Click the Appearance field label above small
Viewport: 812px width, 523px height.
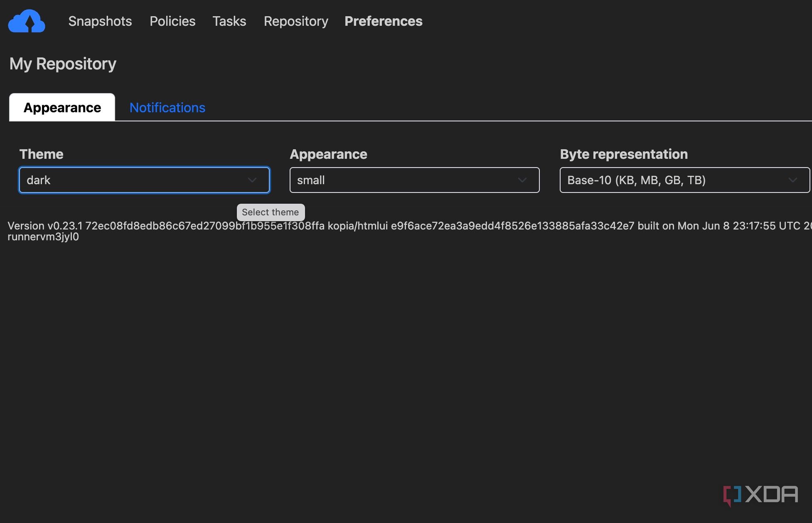tap(328, 154)
